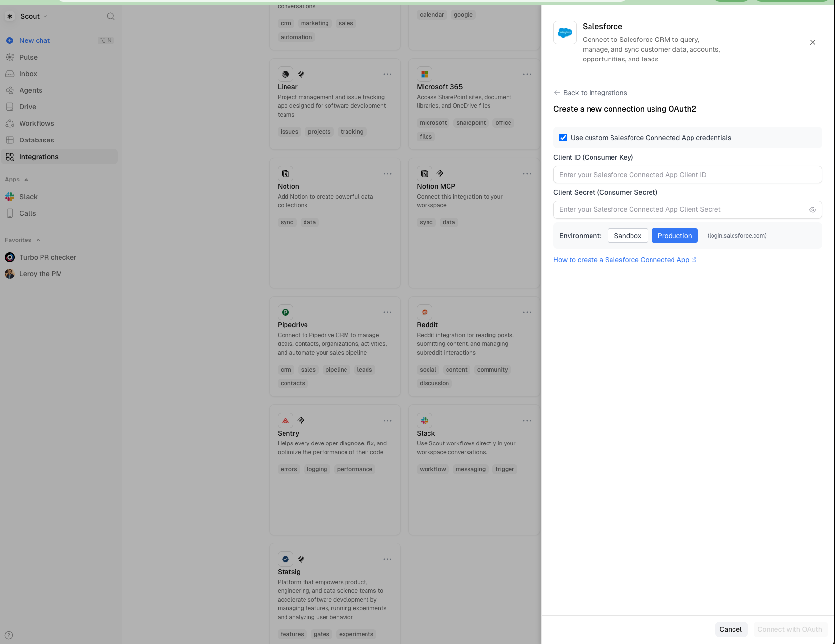
Task: Collapse the Favorites section in the sidebar
Action: click(x=38, y=240)
